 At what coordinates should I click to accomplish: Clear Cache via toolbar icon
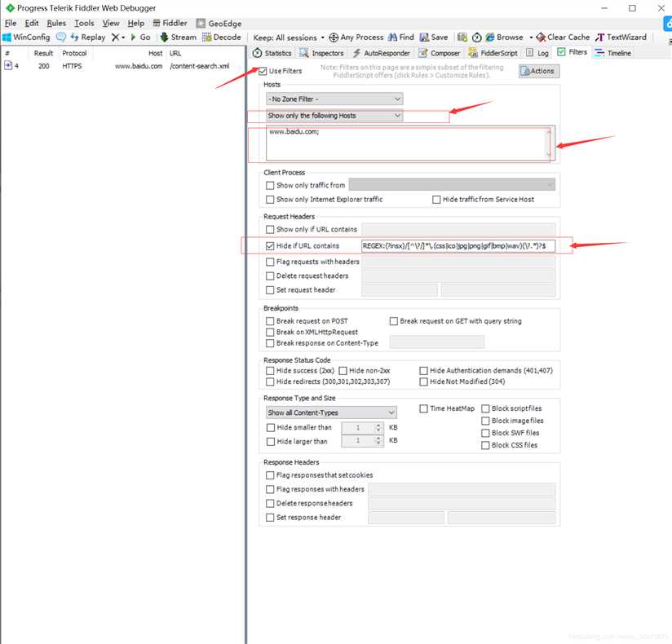tap(563, 37)
